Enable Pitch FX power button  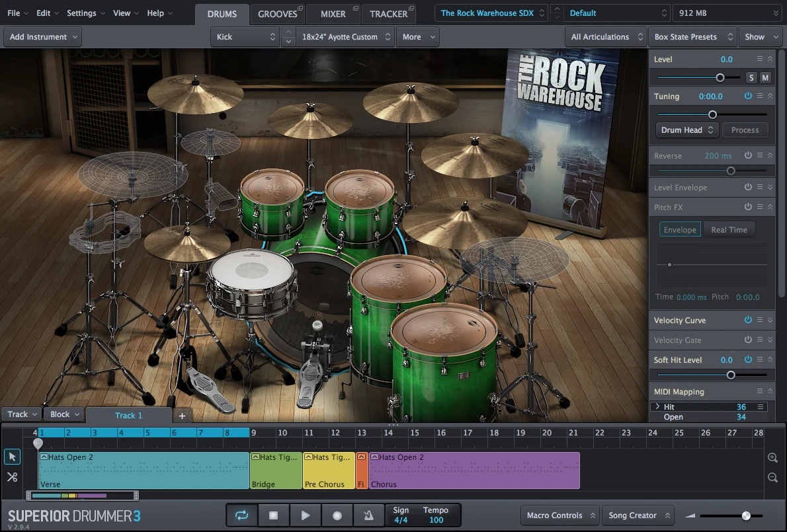tap(748, 207)
